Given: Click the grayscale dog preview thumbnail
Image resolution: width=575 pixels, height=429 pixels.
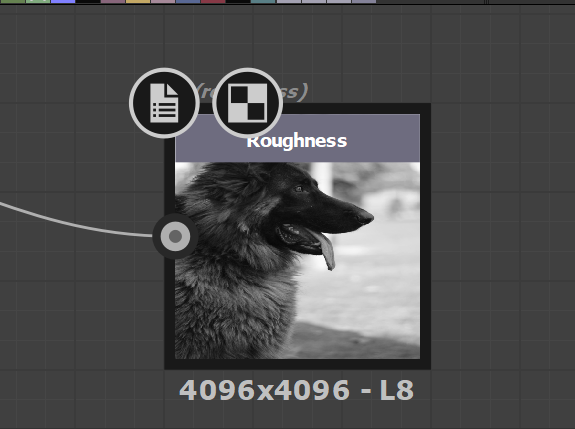Looking at the screenshot, I should click(x=297, y=260).
